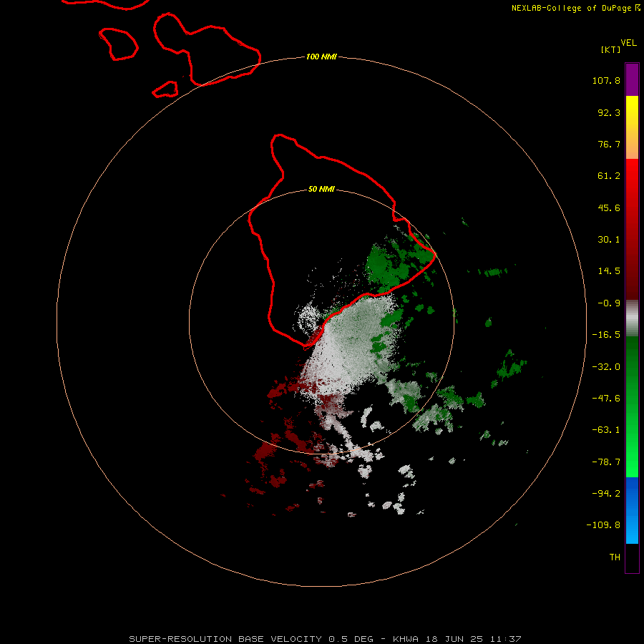This screenshot has height=644, width=644.
Task: Click the VEL legend title
Action: (x=629, y=43)
